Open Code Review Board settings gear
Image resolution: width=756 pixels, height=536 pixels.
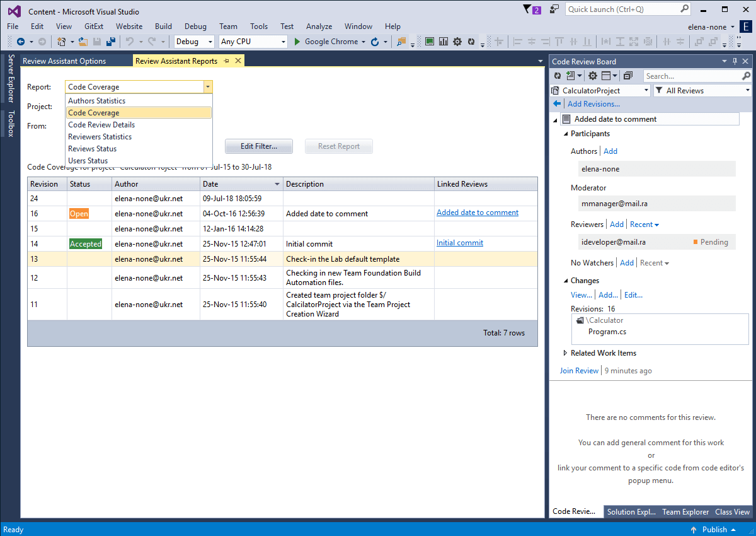tap(592, 76)
